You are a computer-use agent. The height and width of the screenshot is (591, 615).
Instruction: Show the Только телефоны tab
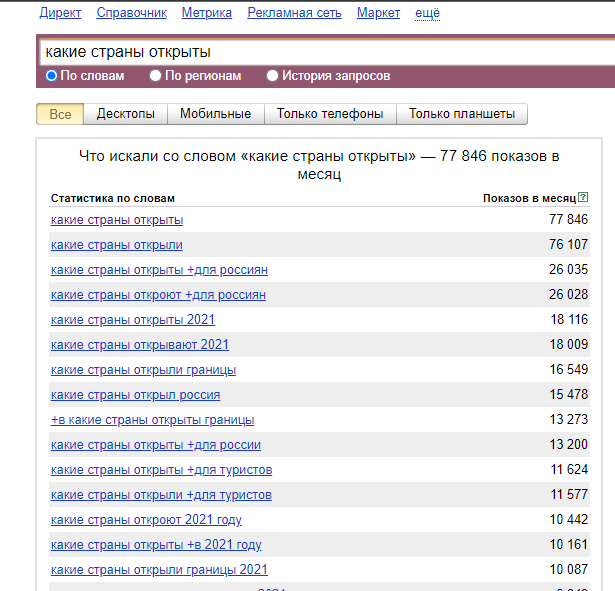[330, 114]
